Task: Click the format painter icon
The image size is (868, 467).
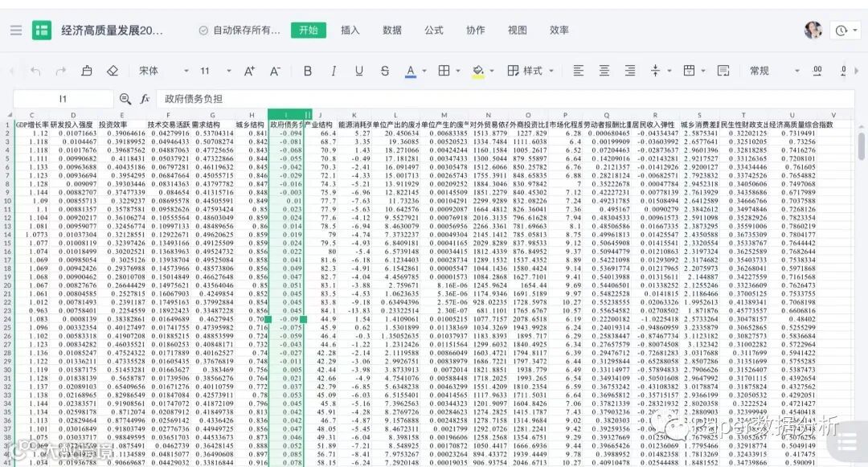Action: (x=87, y=71)
